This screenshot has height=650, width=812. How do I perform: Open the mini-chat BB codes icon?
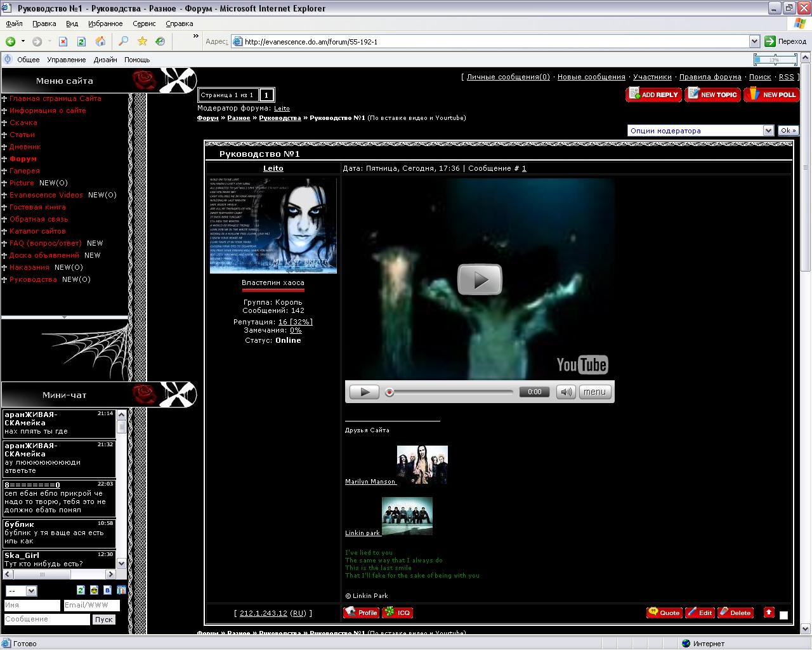click(107, 590)
